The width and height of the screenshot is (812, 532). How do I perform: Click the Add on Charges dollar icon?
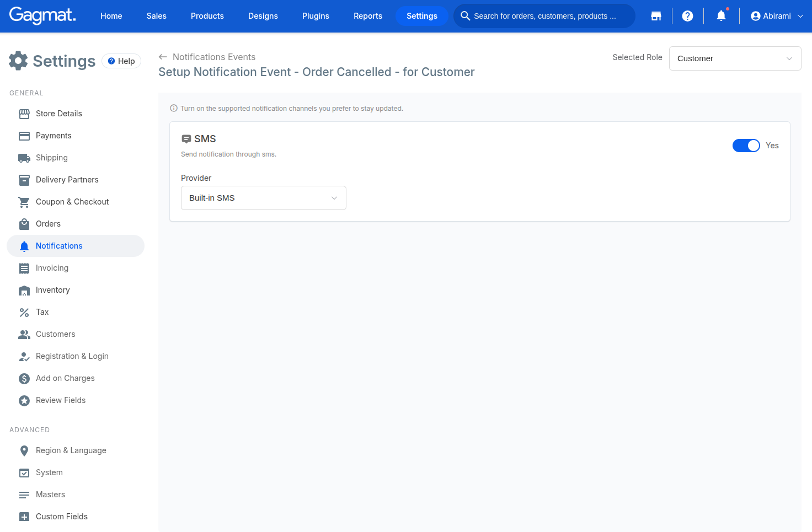[x=24, y=378]
